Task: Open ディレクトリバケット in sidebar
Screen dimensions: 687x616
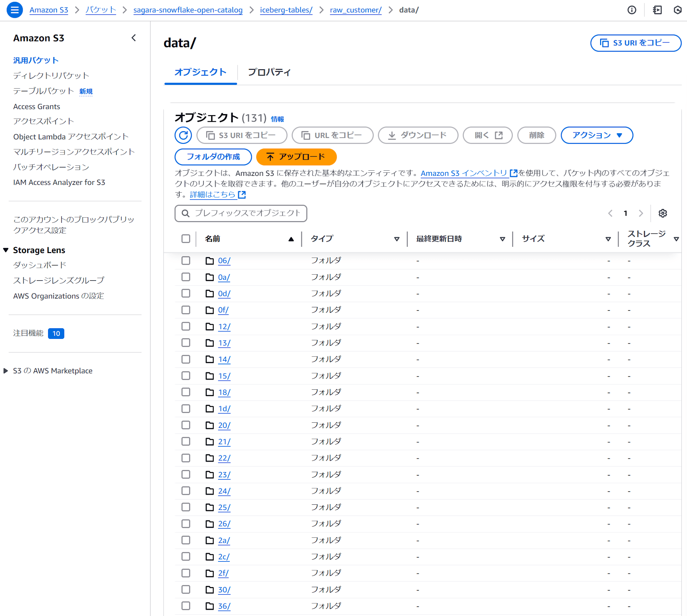Action: (x=51, y=76)
